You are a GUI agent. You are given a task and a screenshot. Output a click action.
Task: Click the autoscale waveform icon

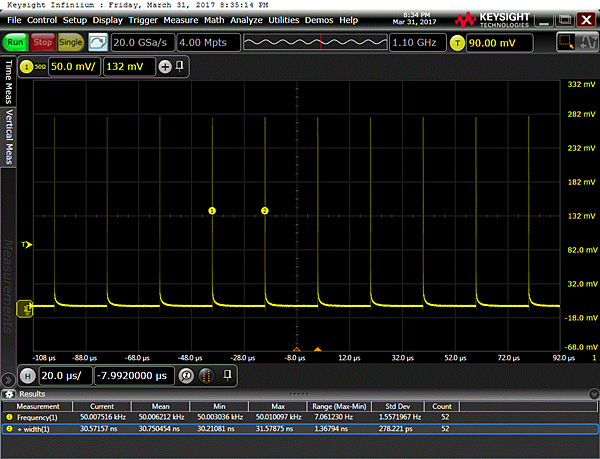98,42
